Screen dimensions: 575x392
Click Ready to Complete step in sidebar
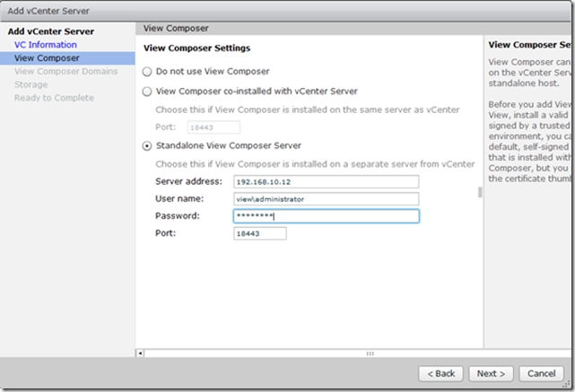click(55, 98)
